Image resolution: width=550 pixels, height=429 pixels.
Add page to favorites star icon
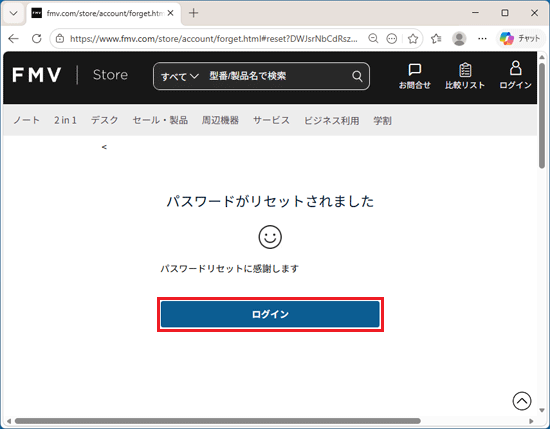[x=413, y=38]
